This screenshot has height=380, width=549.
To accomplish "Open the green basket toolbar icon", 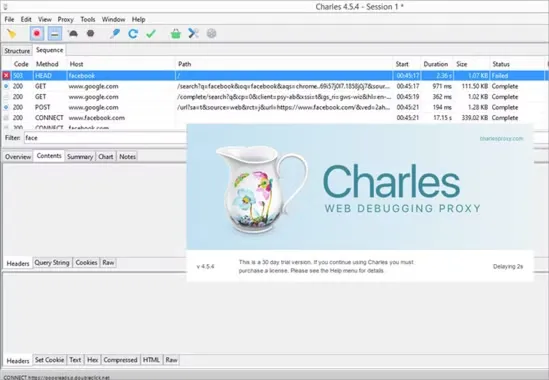I will point(176,34).
